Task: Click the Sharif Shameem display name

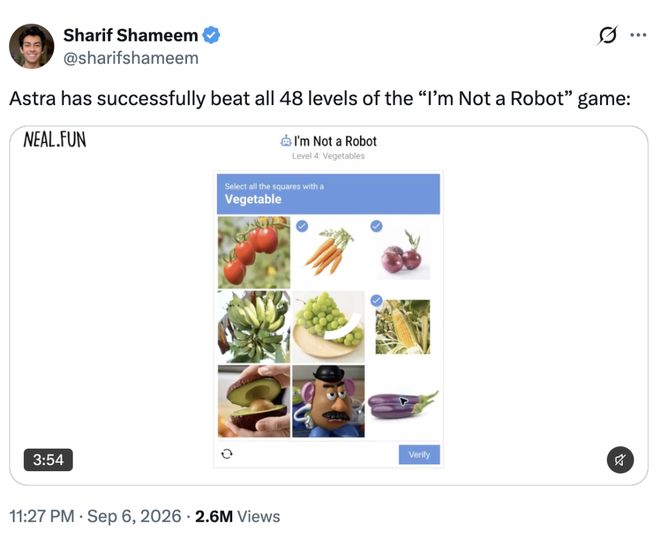Action: pyautogui.click(x=130, y=35)
